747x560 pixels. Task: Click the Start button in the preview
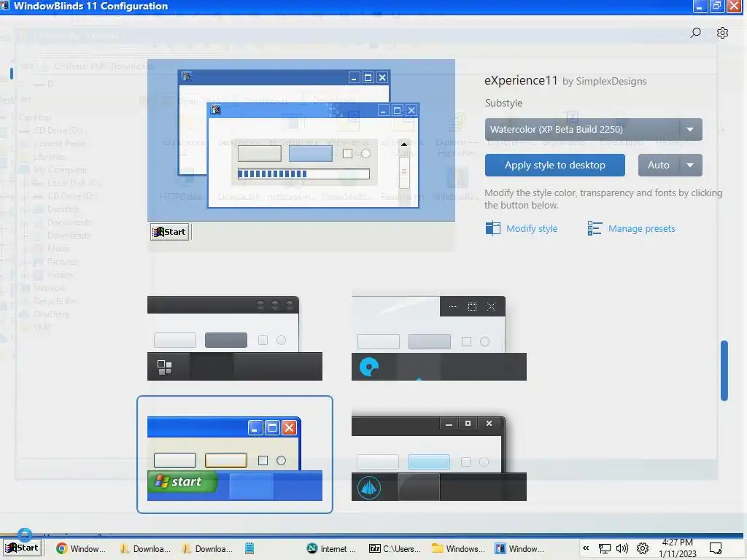(x=169, y=232)
